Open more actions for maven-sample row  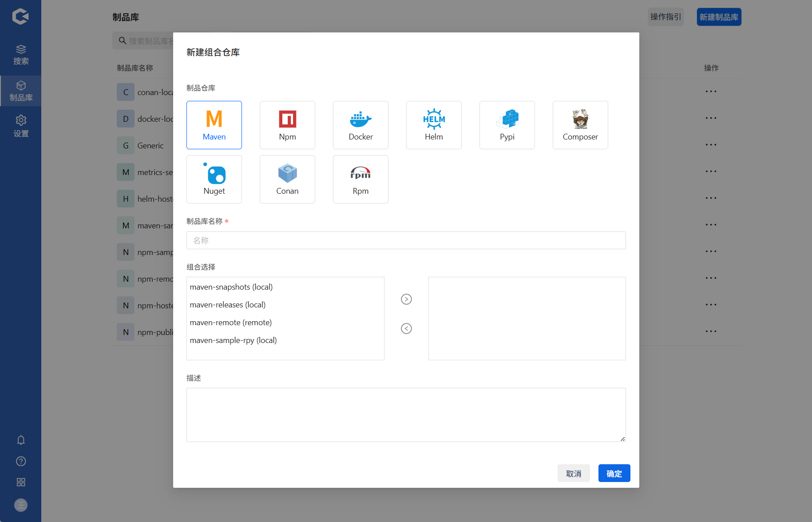(x=711, y=225)
